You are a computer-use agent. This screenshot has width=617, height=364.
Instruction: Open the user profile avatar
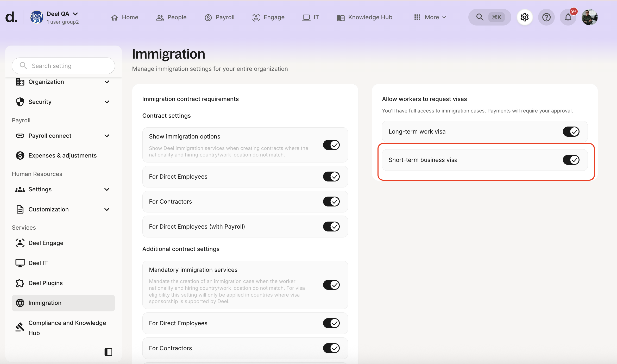[x=589, y=17]
